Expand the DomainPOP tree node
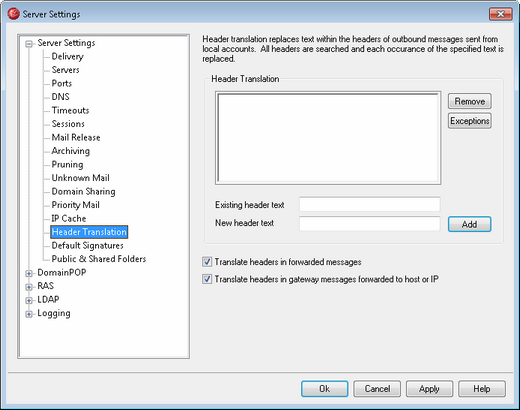Screen dimensions: 520x410 (x=29, y=273)
